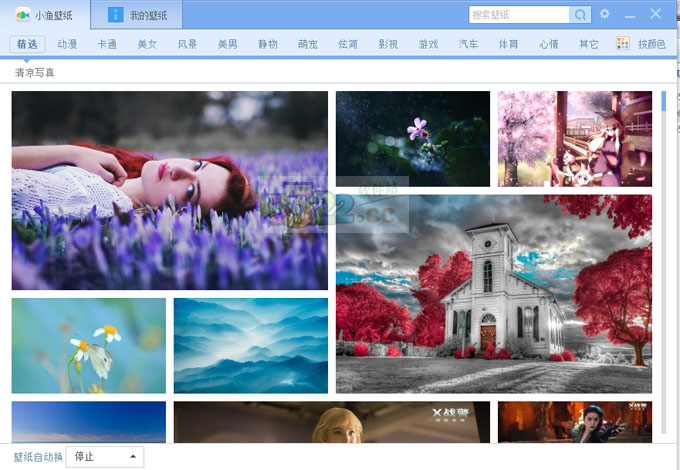Open the blue sky horizon wallpaper

point(88,422)
